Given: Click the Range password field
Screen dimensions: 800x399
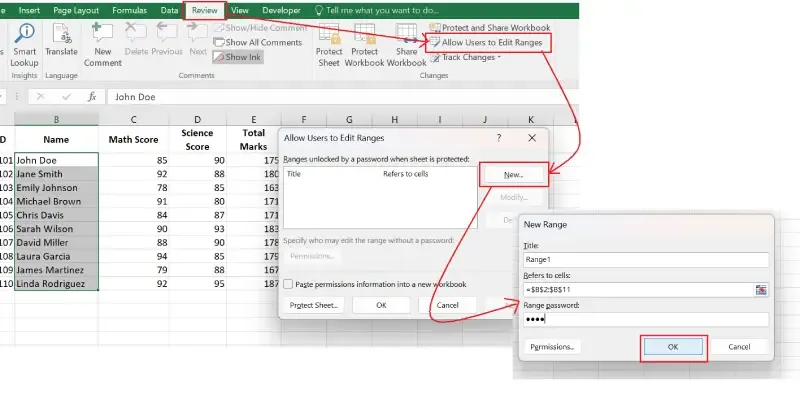Looking at the screenshot, I should [646, 319].
